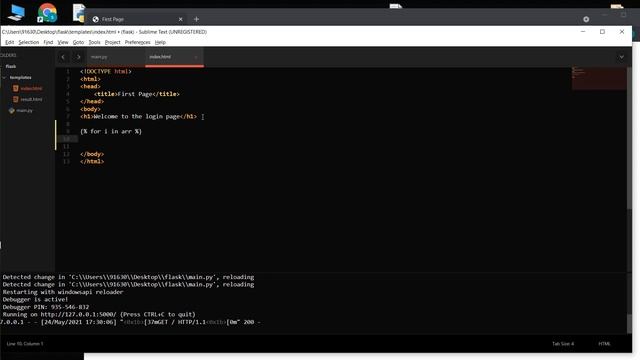The height and width of the screenshot is (360, 640).
Task: Open main.py from the sidebar
Action: coord(24,110)
